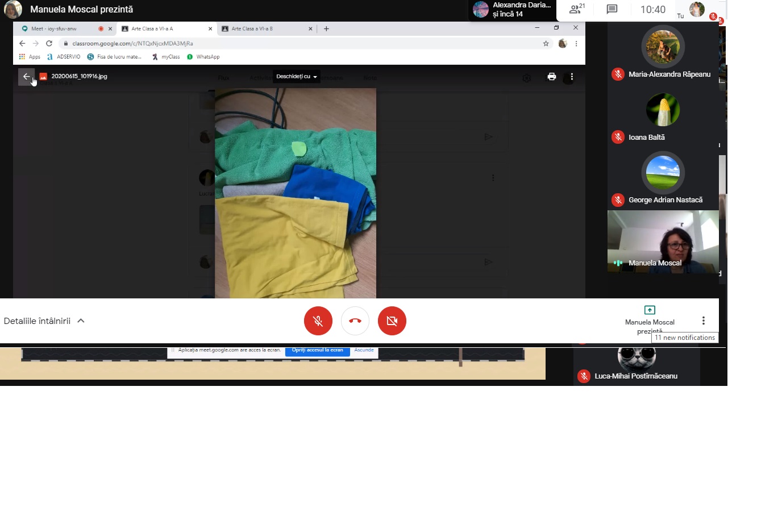Click the 'Ascunde' link
Image resolution: width=782 pixels, height=532 pixels.
pyautogui.click(x=364, y=351)
